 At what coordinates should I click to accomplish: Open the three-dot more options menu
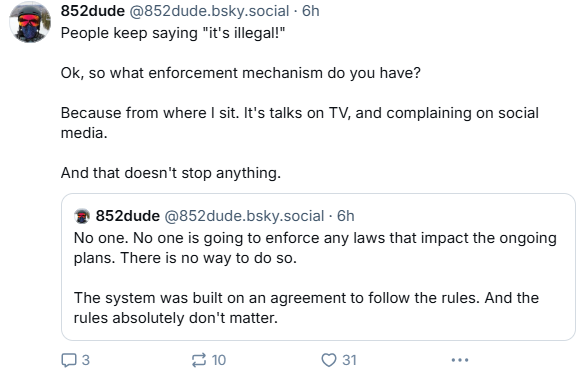460,360
